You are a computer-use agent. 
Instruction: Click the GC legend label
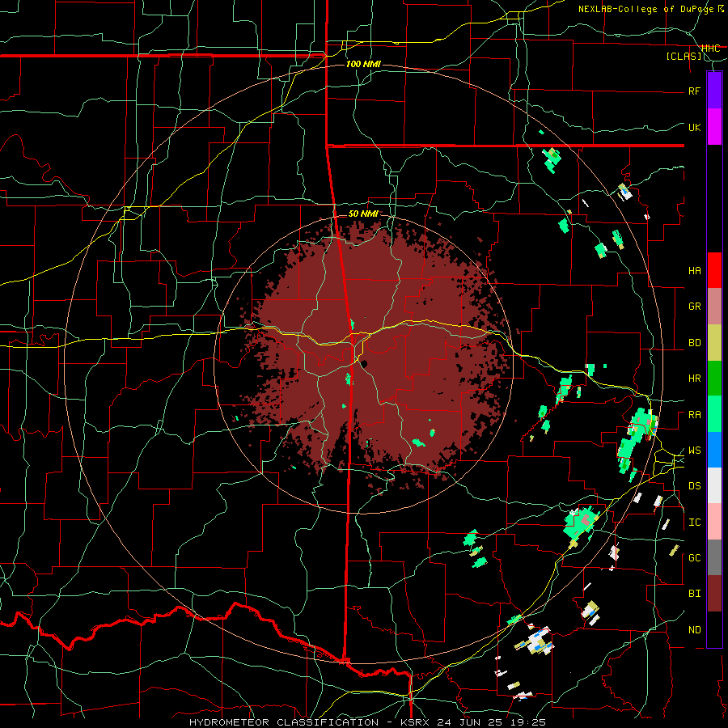pos(694,558)
